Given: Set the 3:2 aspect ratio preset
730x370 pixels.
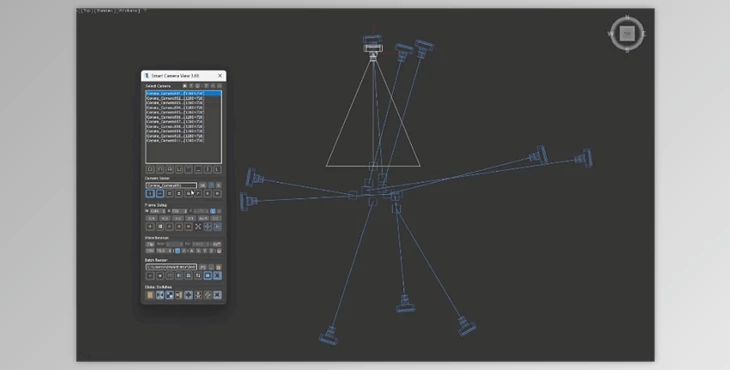Looking at the screenshot, I should pyautogui.click(x=178, y=218).
